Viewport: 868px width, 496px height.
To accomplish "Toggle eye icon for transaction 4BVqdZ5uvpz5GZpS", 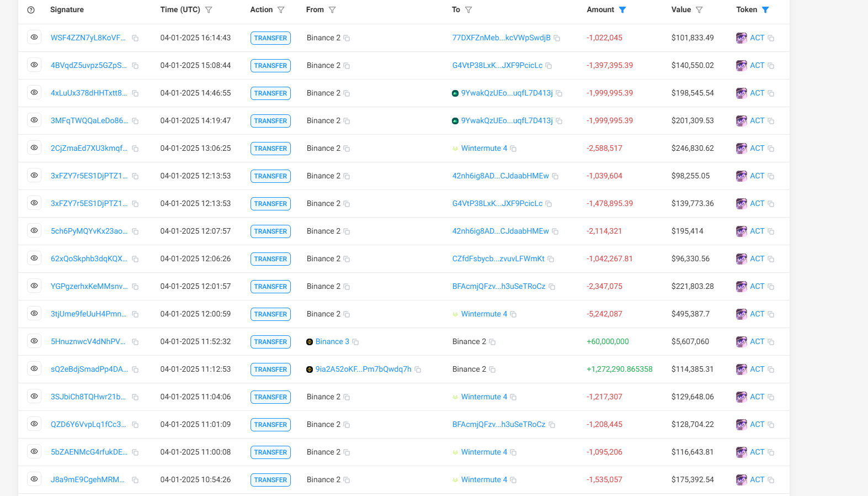I will [x=34, y=65].
